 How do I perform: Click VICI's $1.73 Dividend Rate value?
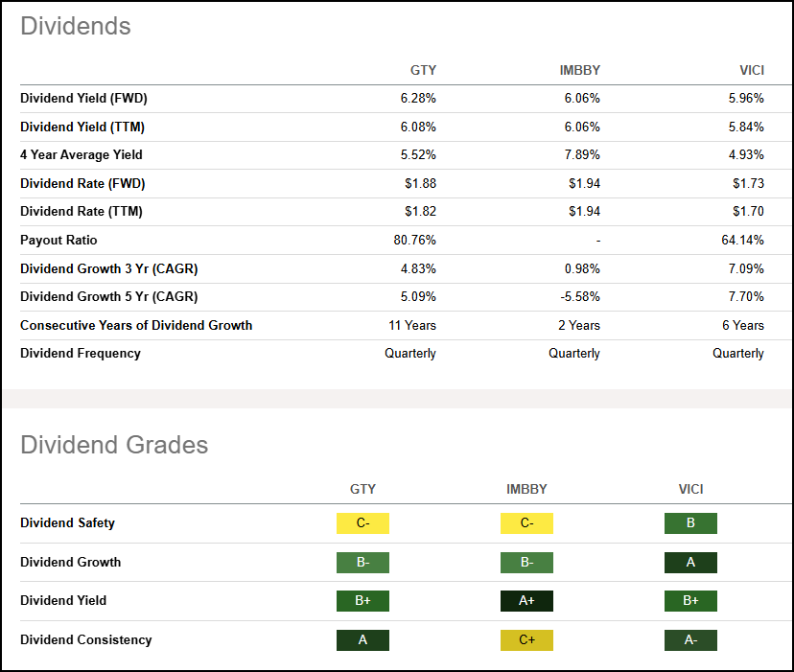pyautogui.click(x=751, y=183)
